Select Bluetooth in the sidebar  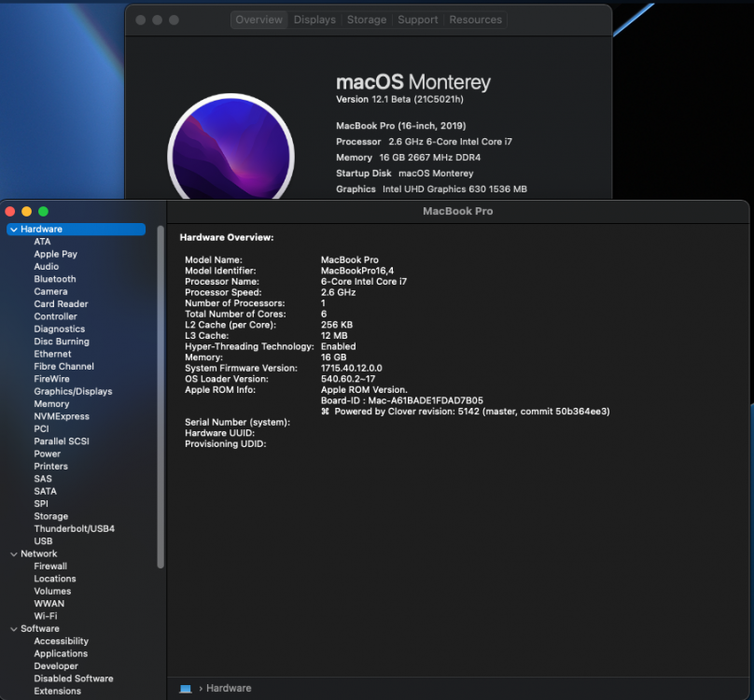55,279
